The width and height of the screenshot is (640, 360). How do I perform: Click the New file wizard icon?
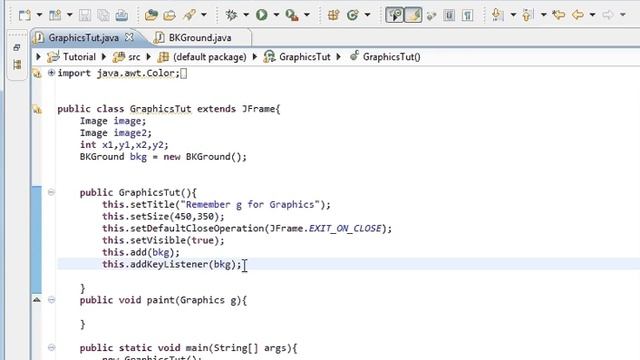coord(25,15)
